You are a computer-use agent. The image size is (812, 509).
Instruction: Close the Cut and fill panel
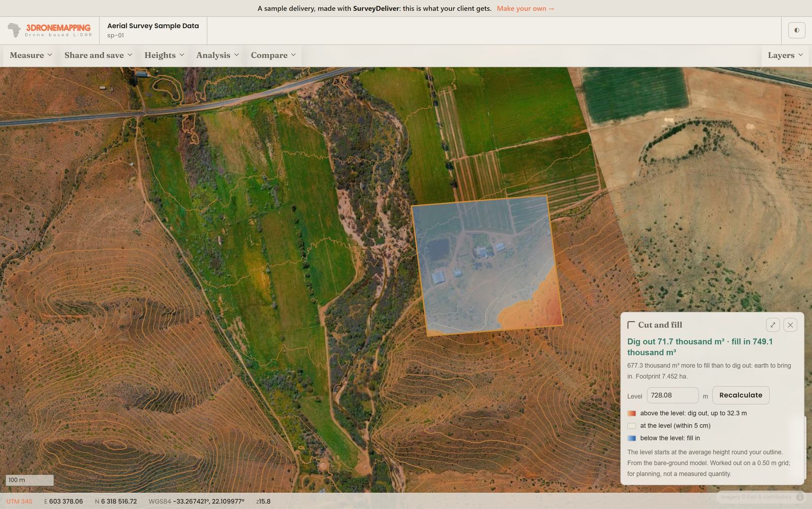tap(790, 325)
